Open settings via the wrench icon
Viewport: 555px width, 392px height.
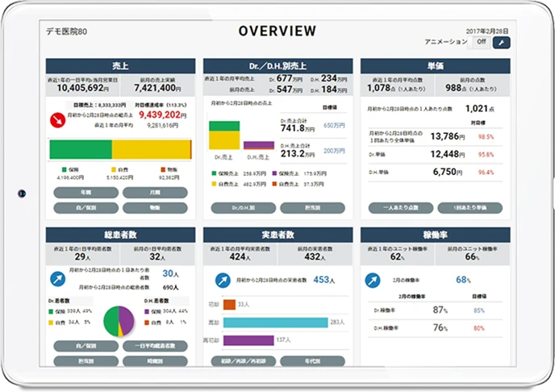[501, 42]
